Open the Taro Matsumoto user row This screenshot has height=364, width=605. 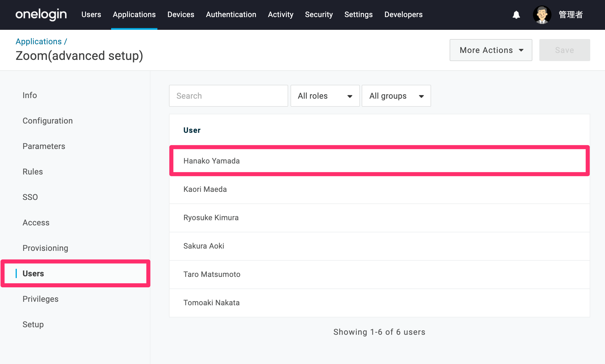point(380,274)
